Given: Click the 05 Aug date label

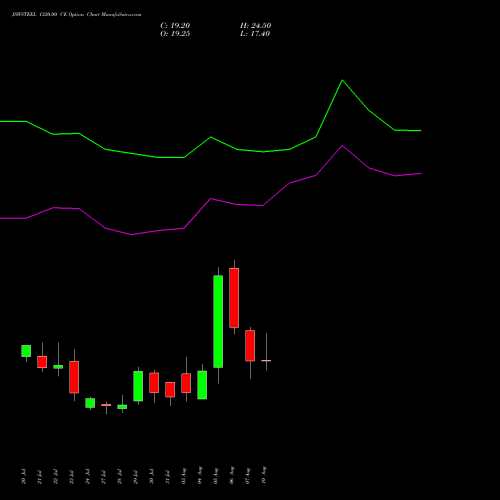Looking at the screenshot, I should (x=216, y=476).
